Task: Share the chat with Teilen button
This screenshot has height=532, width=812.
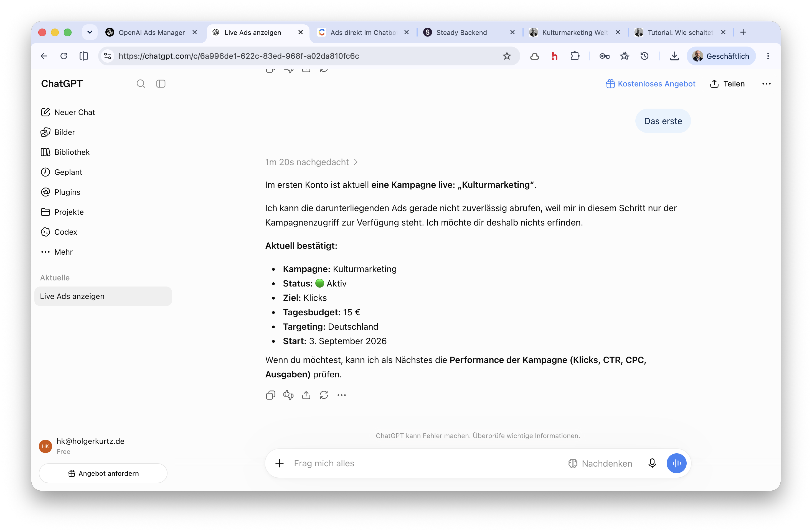Action: 727,84
